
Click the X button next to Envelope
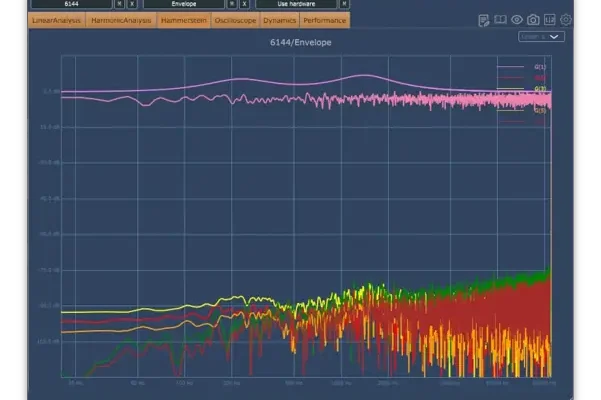244,4
